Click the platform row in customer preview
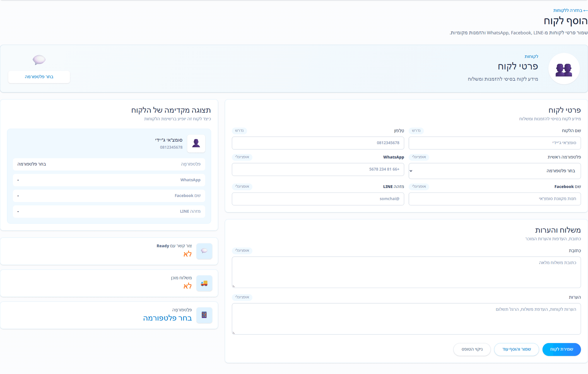 [109, 164]
